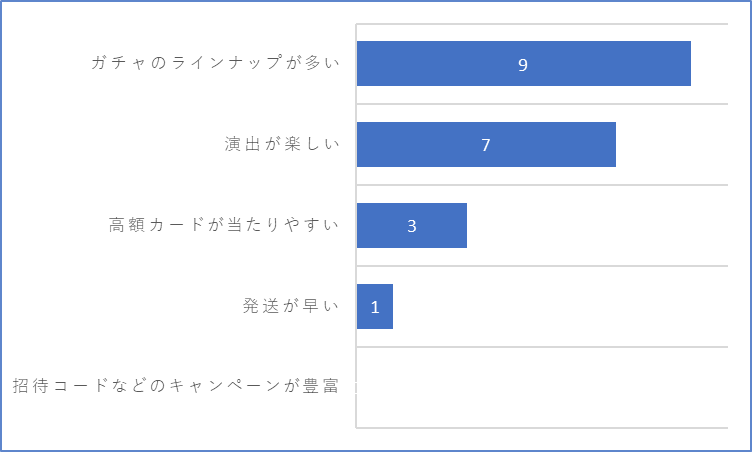Click the 高額カードが当たりやすい axis label
Screen dimensions: 752x452
tap(224, 225)
